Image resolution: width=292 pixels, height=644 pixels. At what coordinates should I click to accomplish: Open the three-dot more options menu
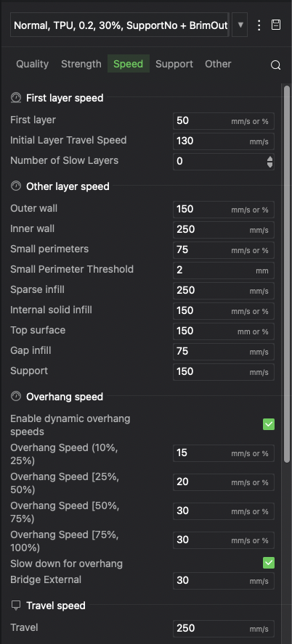[x=259, y=25]
